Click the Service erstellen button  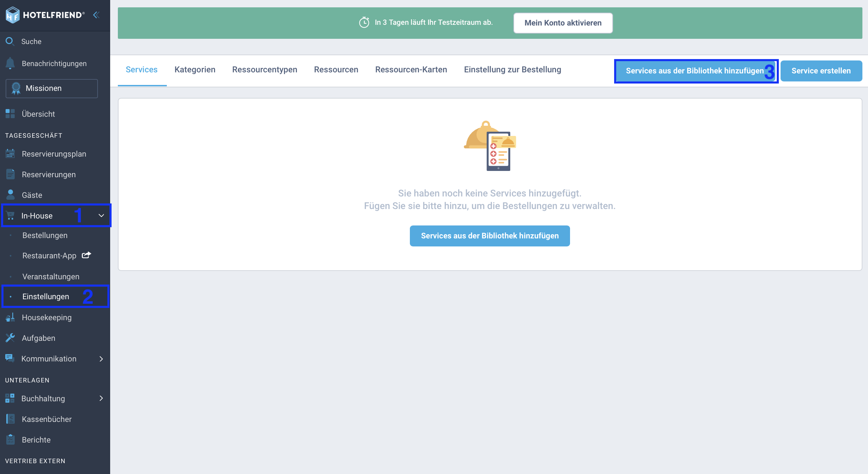coord(821,71)
